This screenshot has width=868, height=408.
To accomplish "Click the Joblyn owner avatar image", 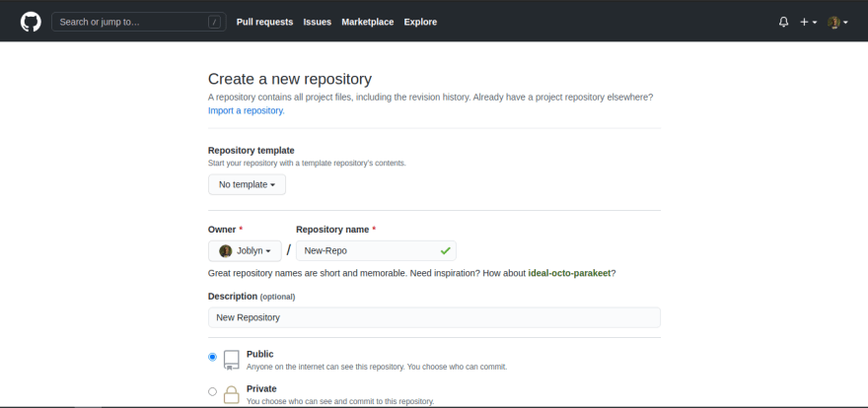I will tap(225, 251).
